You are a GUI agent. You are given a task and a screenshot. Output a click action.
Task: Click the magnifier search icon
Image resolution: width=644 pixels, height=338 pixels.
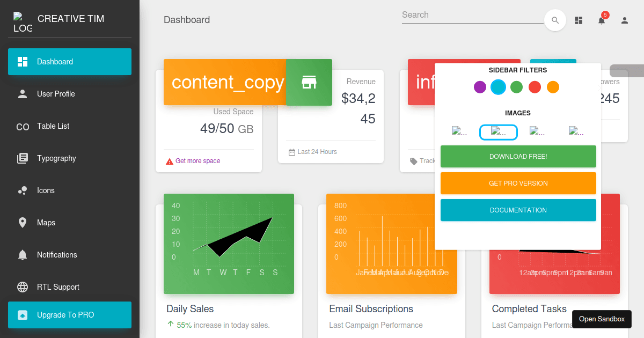(555, 20)
